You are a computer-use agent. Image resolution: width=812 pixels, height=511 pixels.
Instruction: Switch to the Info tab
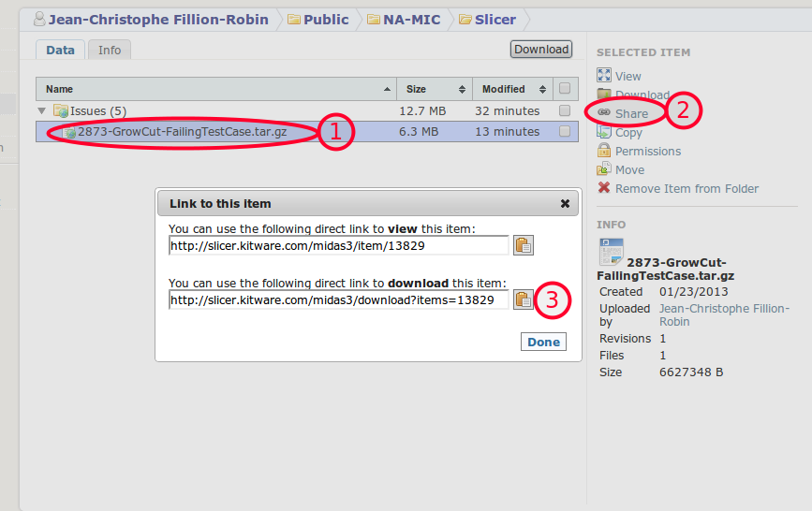point(110,50)
